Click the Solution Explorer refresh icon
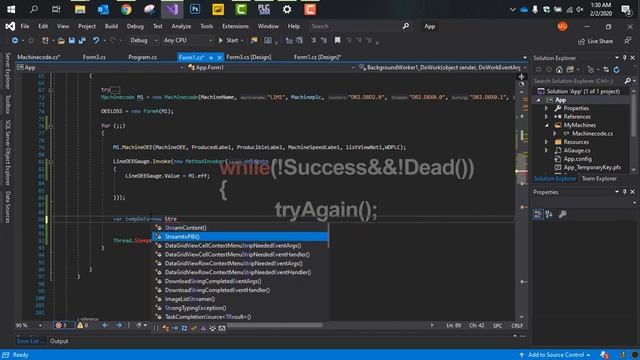 pyautogui.click(x=617, y=70)
